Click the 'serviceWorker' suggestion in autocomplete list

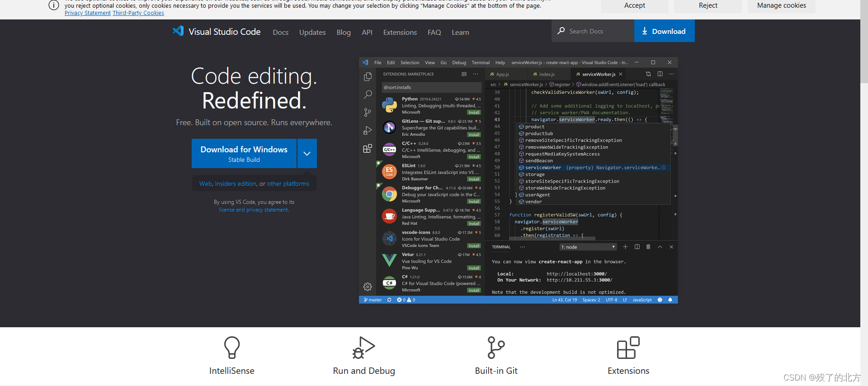pos(593,167)
